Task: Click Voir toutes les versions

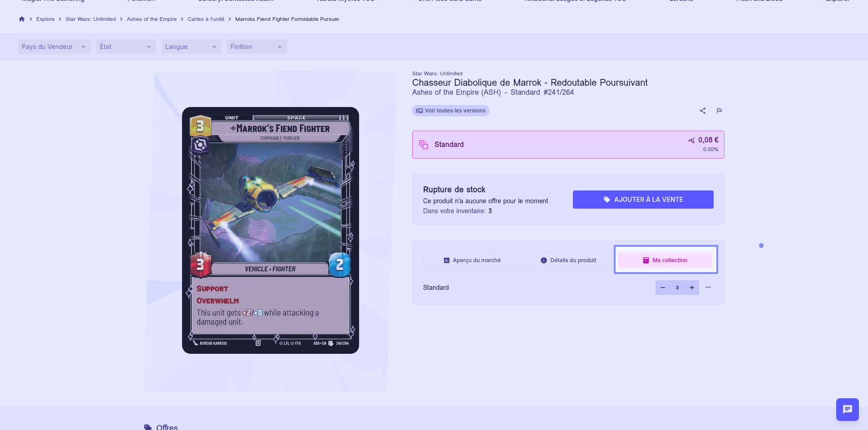Action: point(451,111)
